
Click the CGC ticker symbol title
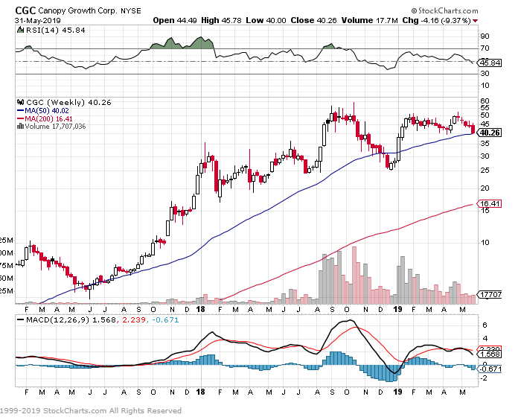[25, 10]
